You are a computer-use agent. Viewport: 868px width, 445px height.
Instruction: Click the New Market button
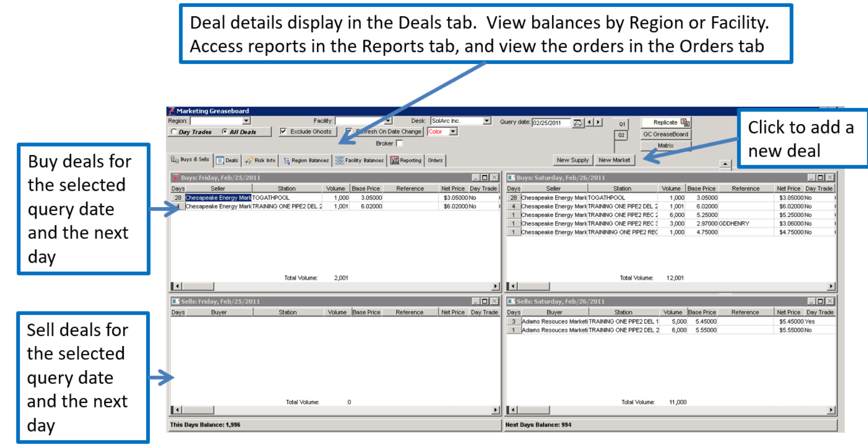coord(614,160)
